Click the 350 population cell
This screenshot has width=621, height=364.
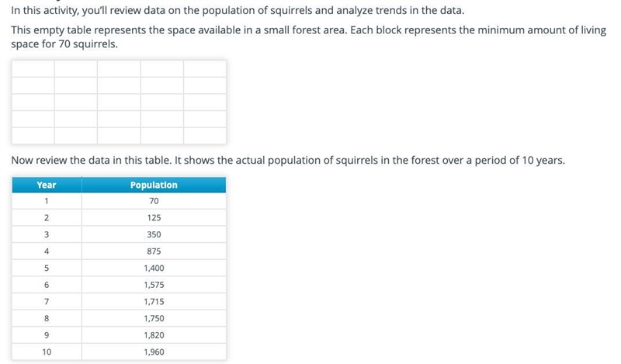[154, 234]
